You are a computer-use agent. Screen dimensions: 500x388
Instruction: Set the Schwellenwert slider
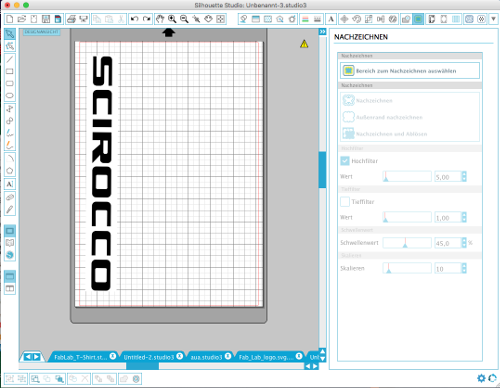pos(407,243)
